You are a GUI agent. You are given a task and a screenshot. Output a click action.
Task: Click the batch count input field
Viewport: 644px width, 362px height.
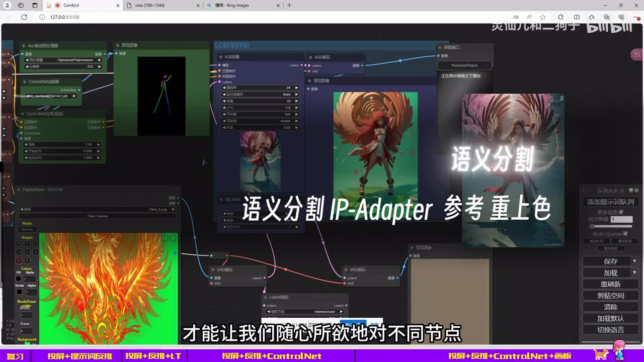tap(621, 219)
